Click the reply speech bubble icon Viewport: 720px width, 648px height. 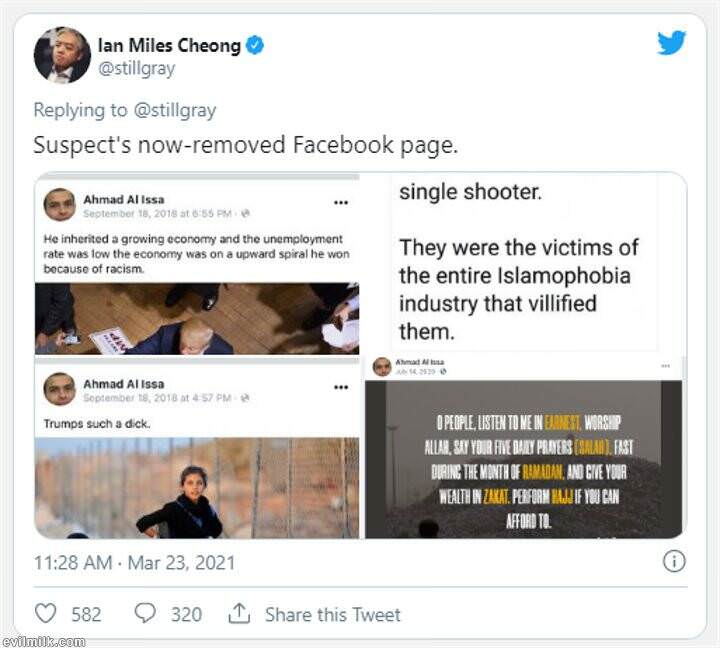click(x=144, y=613)
